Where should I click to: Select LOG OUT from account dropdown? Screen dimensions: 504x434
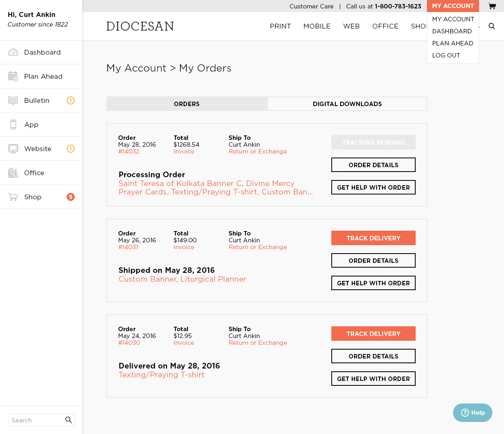coord(446,55)
